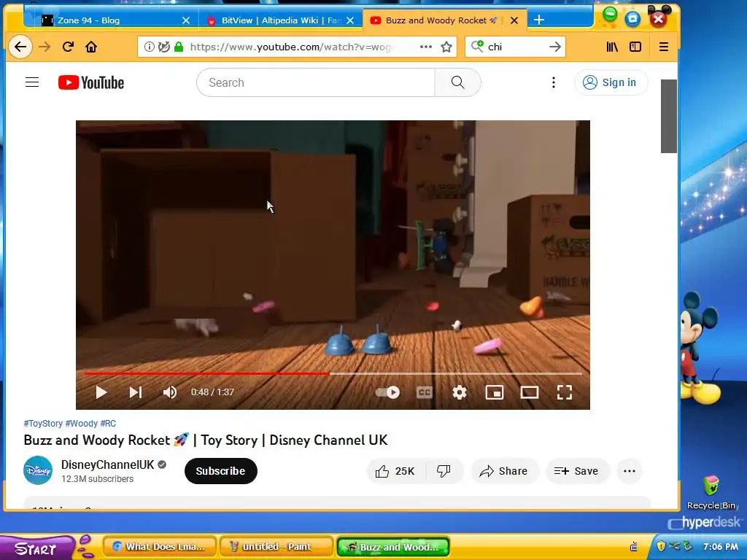
Task: Click the 7:06 PM taskbar clock
Action: point(720,546)
